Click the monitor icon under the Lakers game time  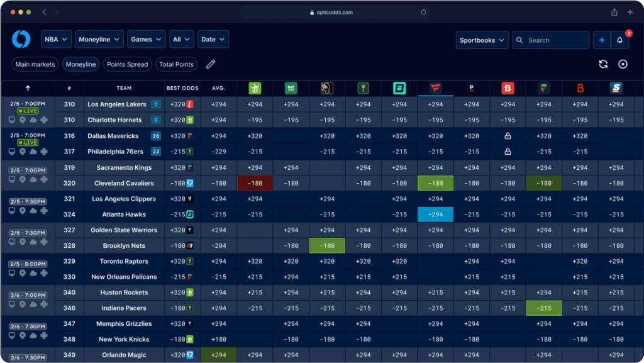pyautogui.click(x=11, y=120)
